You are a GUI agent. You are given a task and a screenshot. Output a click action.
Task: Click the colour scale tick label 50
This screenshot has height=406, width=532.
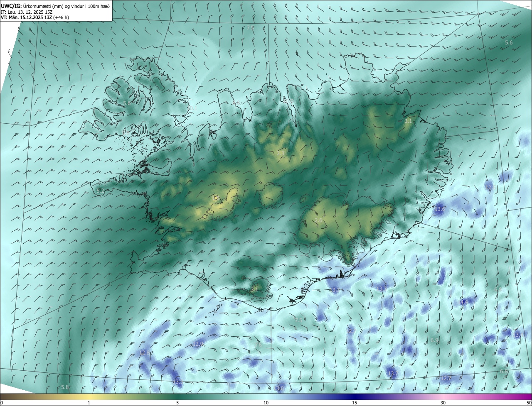pyautogui.click(x=529, y=403)
